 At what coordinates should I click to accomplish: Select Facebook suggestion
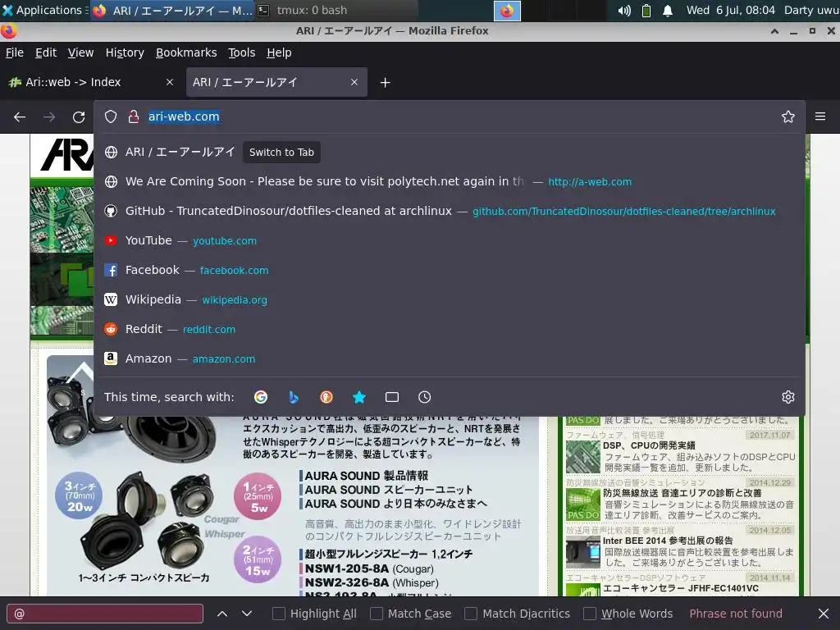(x=449, y=270)
